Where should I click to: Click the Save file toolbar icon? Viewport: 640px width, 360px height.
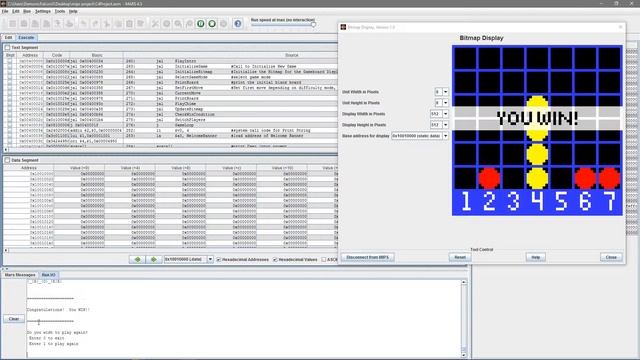point(35,24)
